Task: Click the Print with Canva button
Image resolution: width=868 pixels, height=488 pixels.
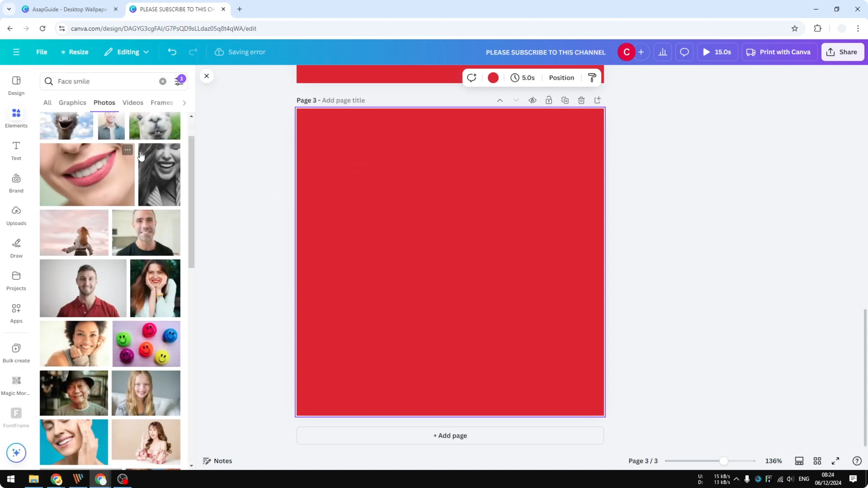Action: (x=779, y=52)
